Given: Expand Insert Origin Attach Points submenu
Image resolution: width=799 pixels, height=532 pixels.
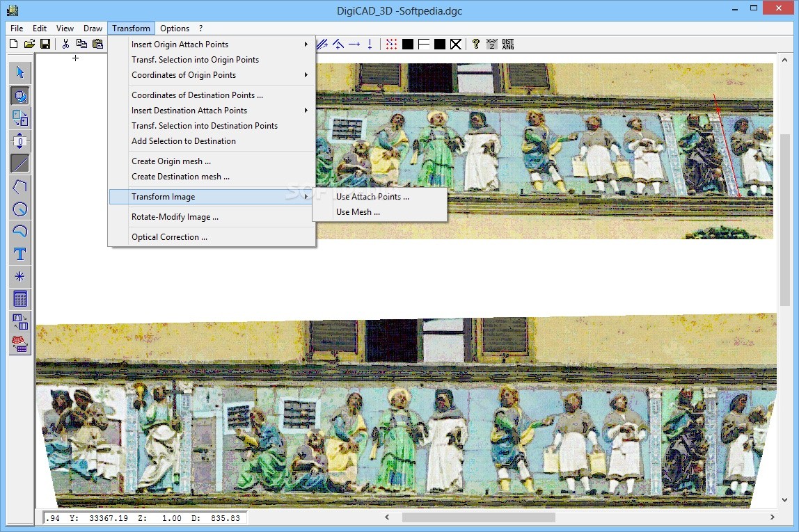Looking at the screenshot, I should coord(212,45).
